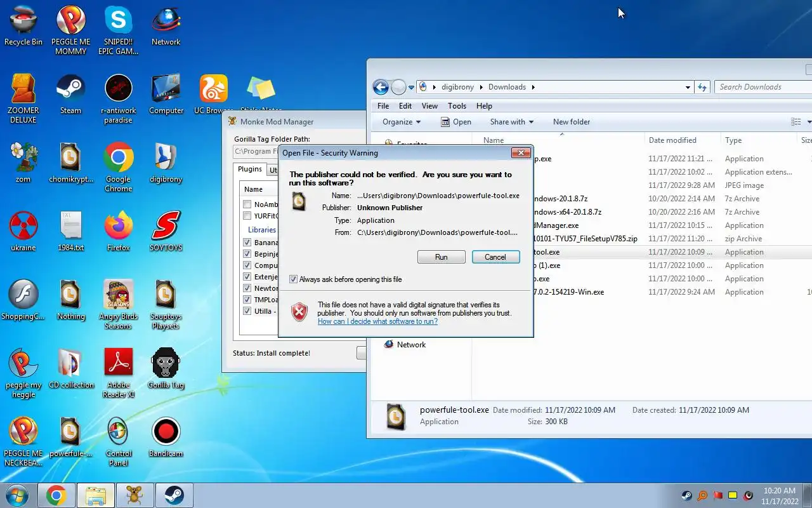Open the change view options dropdown arrow
This screenshot has width=812, height=508.
pyautogui.click(x=809, y=122)
